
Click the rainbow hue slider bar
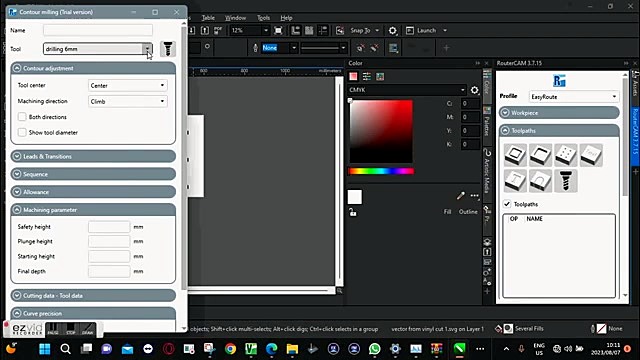pyautogui.click(x=381, y=171)
